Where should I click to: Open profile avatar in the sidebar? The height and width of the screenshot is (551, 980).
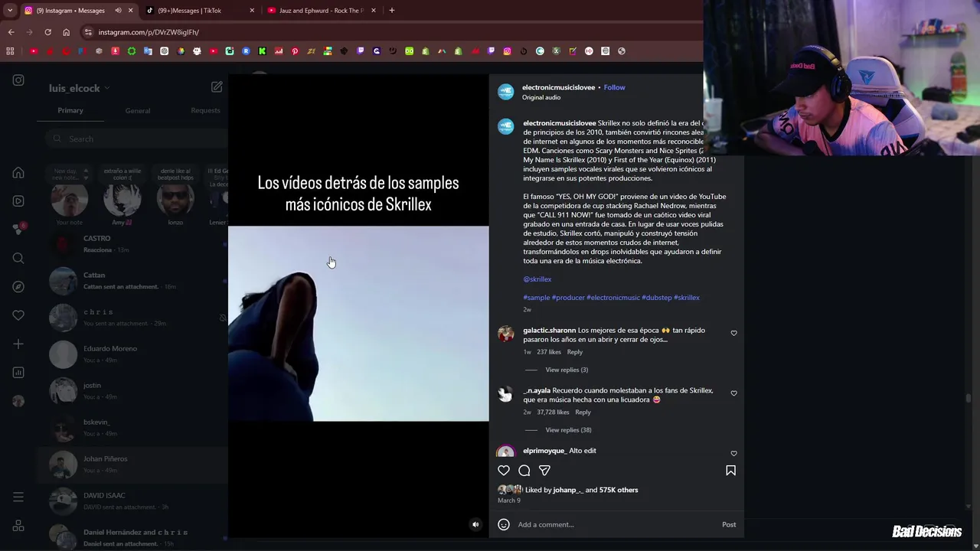coord(18,401)
